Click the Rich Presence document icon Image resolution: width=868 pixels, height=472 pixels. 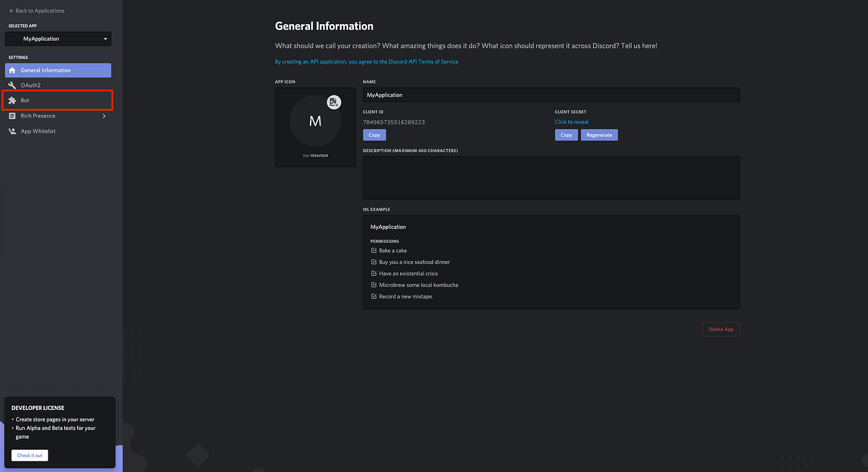[x=12, y=116]
